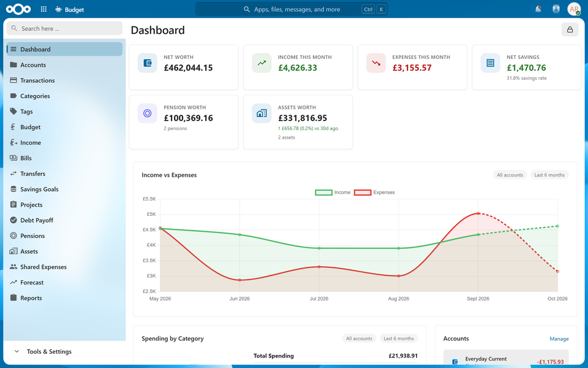Click the Budget piggy bank icon
Screen dimensions: 588x368
[58, 9]
